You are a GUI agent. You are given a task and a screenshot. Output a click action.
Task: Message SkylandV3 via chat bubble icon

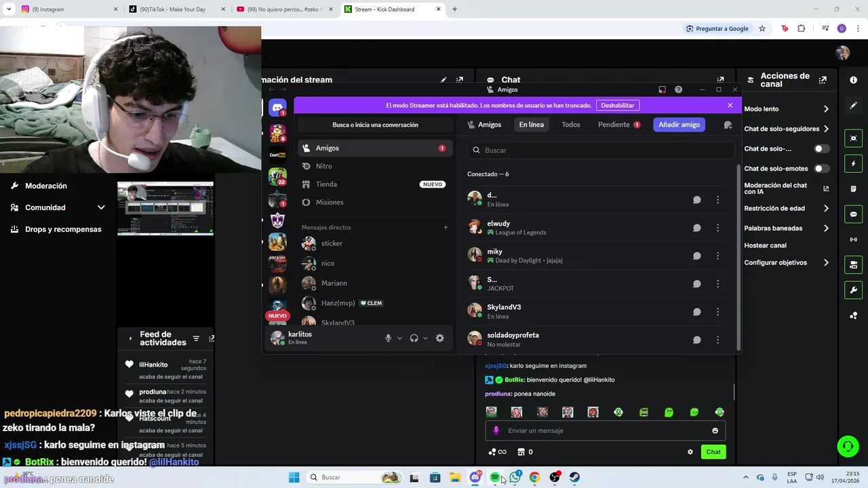[x=696, y=312]
